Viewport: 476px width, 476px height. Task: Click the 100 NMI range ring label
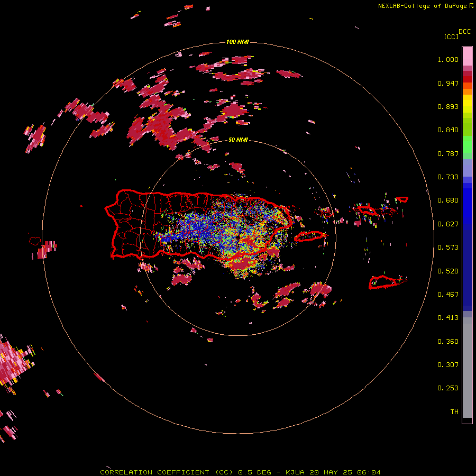(237, 42)
